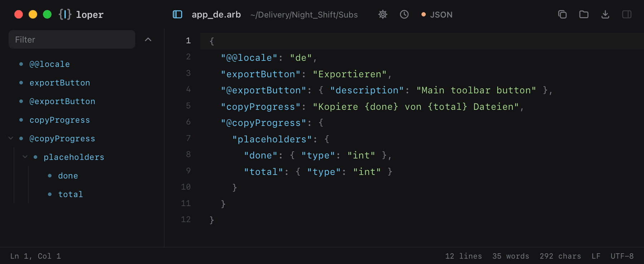Click the 292 chars status entry
The image size is (644, 264).
(560, 256)
